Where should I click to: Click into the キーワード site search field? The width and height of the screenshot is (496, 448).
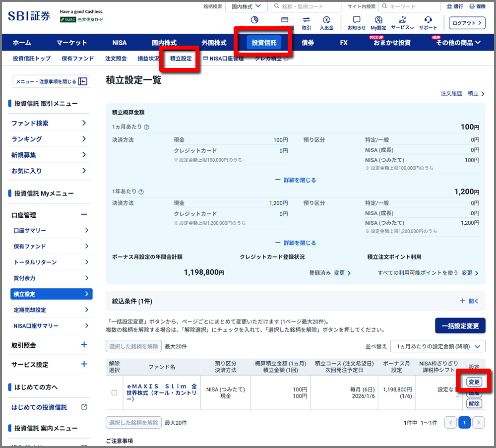(x=409, y=6)
